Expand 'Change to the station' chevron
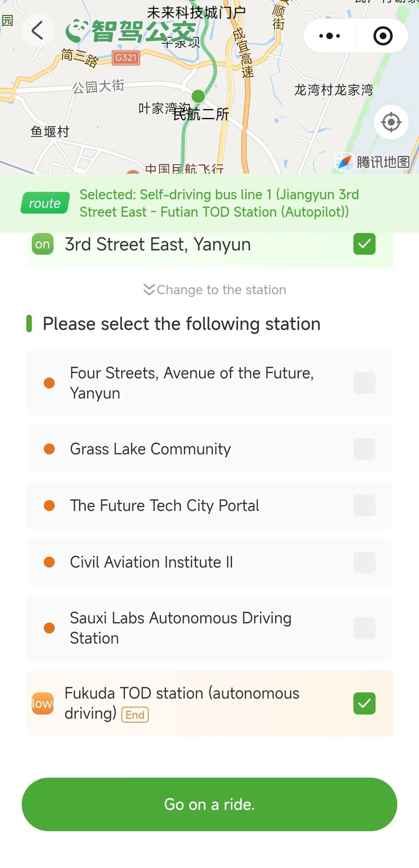This screenshot has width=419, height=868. point(149,290)
